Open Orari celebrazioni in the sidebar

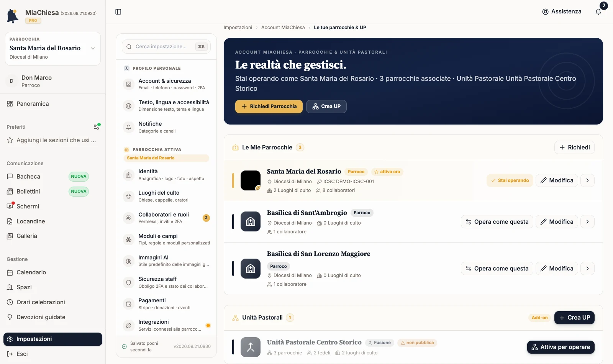[x=53, y=302]
